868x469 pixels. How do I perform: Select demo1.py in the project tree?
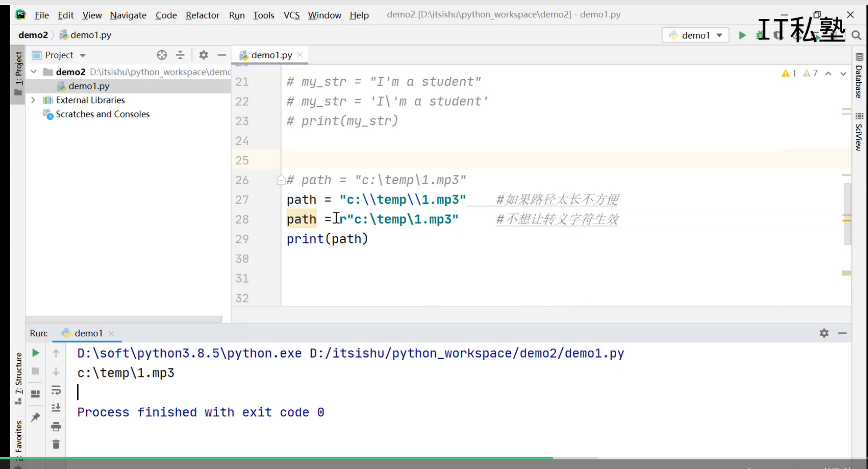tap(89, 86)
